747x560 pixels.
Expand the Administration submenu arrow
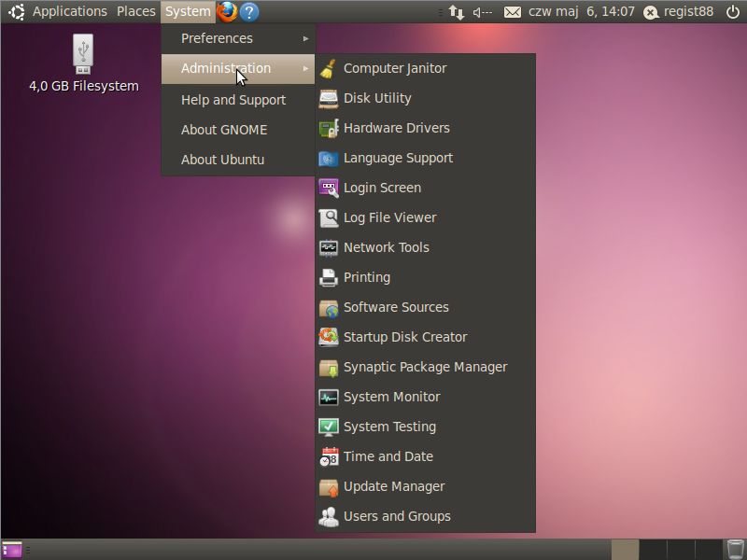tap(306, 68)
